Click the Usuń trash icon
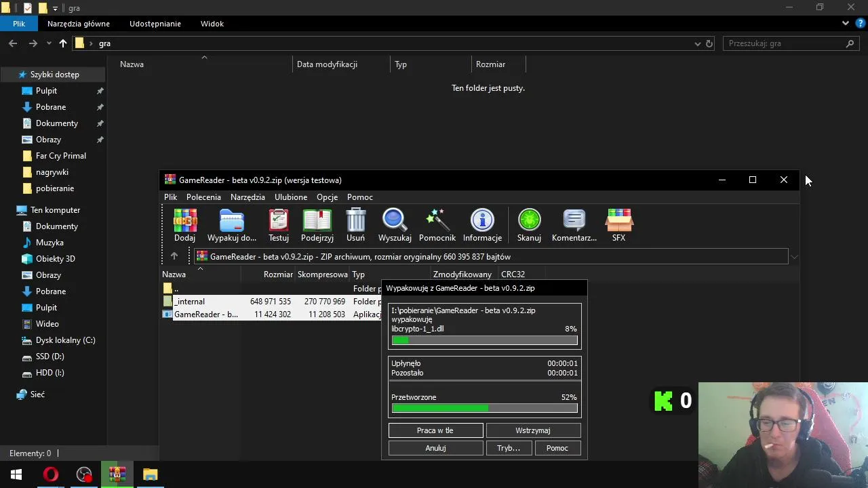Viewport: 868px width, 488px height. click(355, 226)
